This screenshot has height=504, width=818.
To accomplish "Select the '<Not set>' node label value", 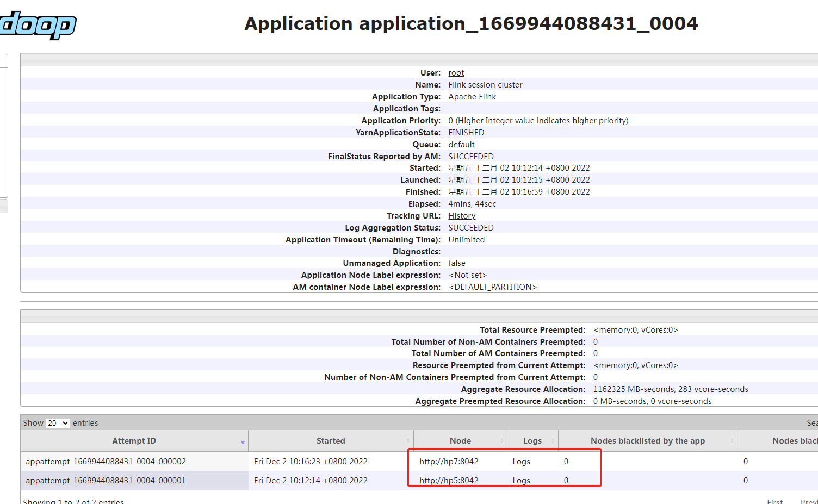I will [468, 275].
